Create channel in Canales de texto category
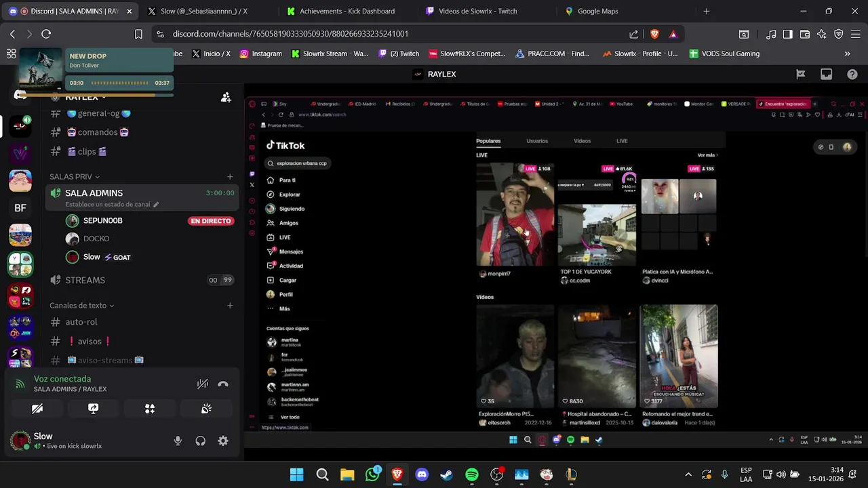This screenshot has height=488, width=868. [230, 306]
